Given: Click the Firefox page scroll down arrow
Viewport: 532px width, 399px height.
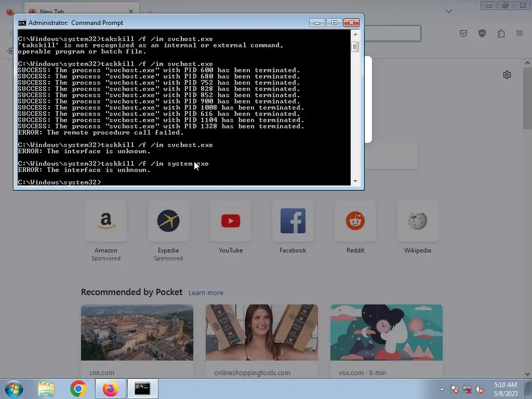Looking at the screenshot, I should pyautogui.click(x=528, y=374).
